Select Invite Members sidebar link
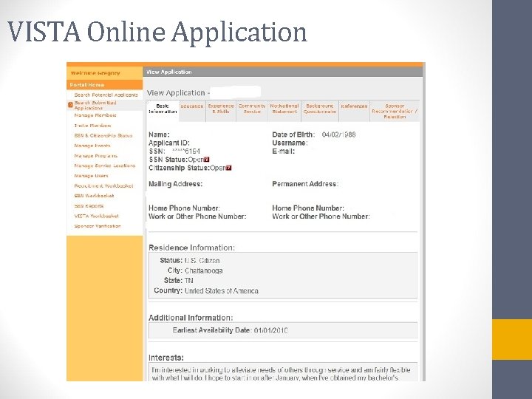The width and height of the screenshot is (532, 399). (92, 126)
